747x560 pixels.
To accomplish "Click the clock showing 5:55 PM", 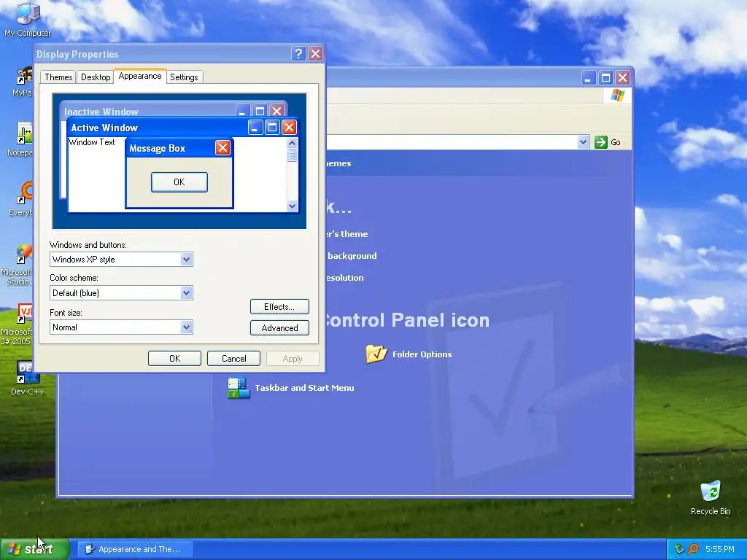I will pyautogui.click(x=719, y=549).
